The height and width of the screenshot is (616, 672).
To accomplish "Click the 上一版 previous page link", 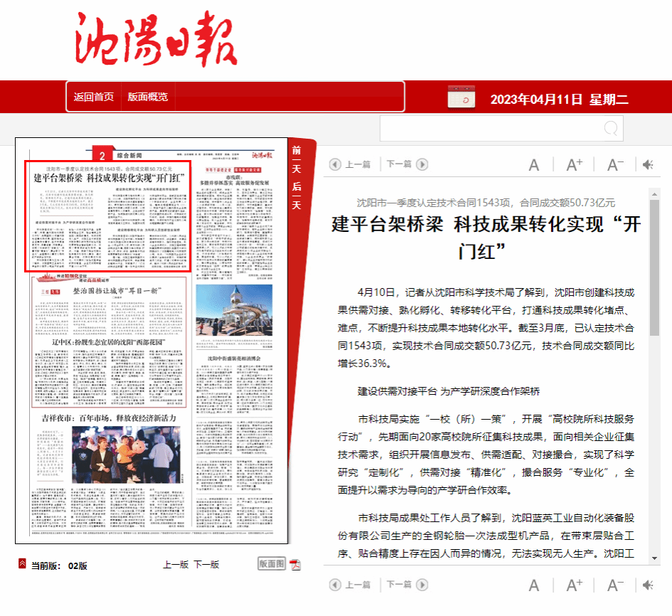I will click(x=175, y=565).
